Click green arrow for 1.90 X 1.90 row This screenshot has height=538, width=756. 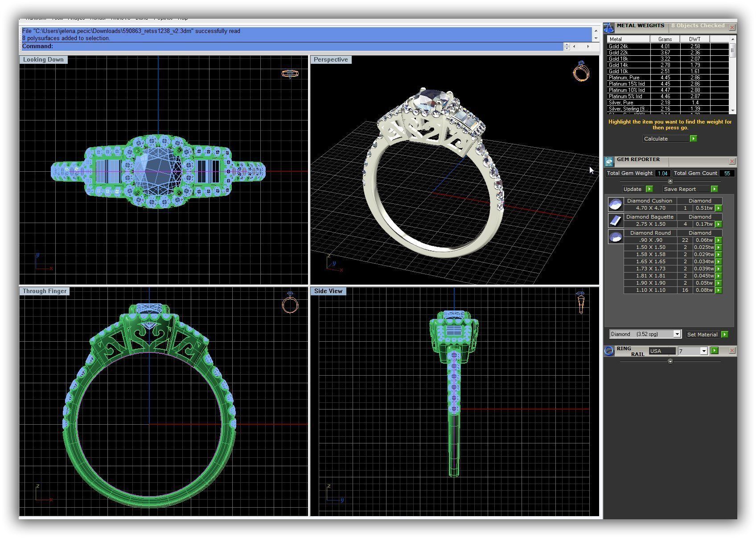click(719, 283)
